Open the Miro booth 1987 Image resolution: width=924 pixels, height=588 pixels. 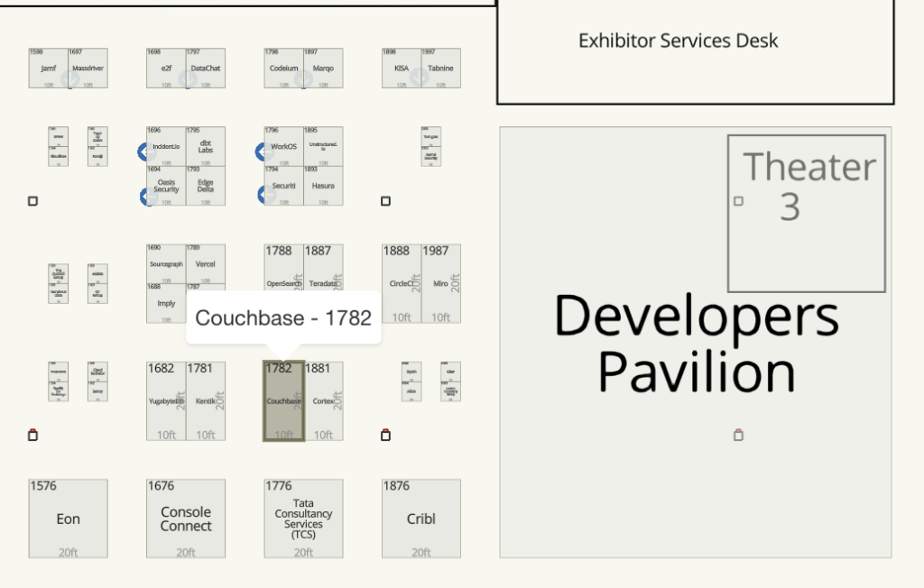click(441, 284)
